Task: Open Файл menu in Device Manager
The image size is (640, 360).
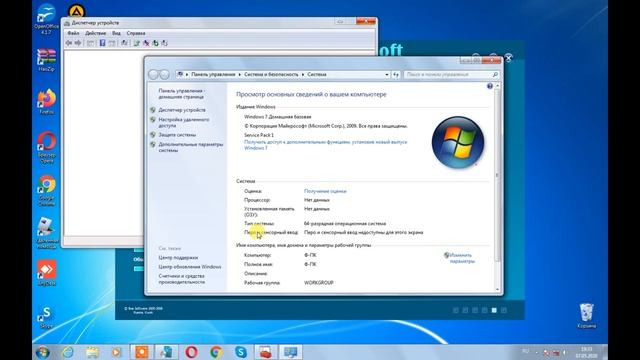Action: point(73,33)
